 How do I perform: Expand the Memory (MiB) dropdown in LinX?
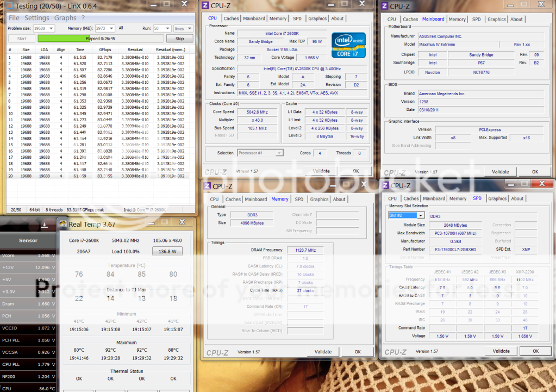point(111,28)
